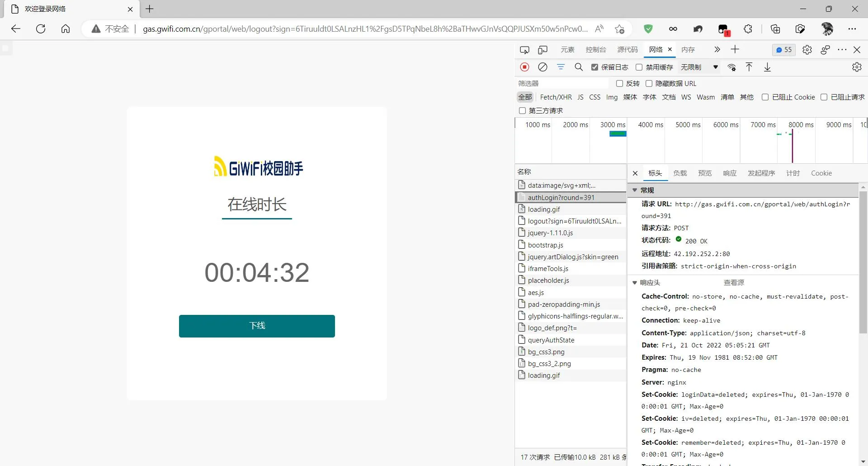Enable the 禁用缓存 checkbox
Screen dimensions: 868x466
click(x=639, y=67)
